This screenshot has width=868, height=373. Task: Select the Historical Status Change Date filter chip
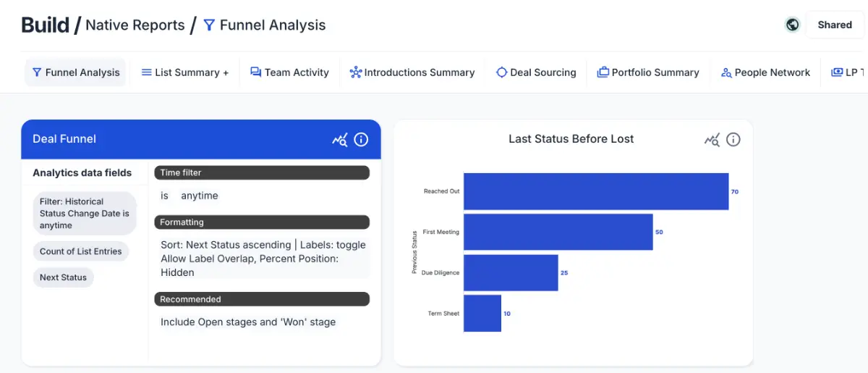85,214
